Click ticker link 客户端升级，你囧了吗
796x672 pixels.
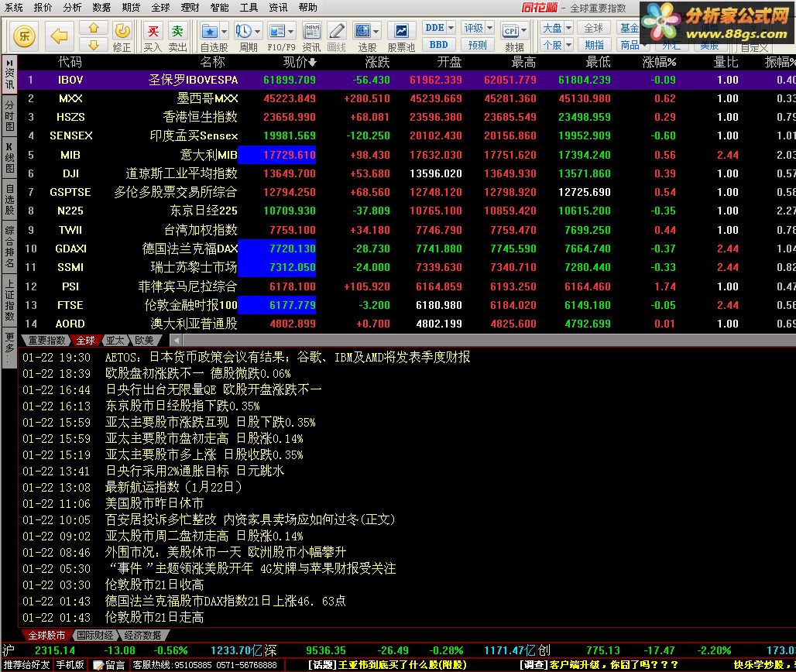pyautogui.click(x=599, y=665)
